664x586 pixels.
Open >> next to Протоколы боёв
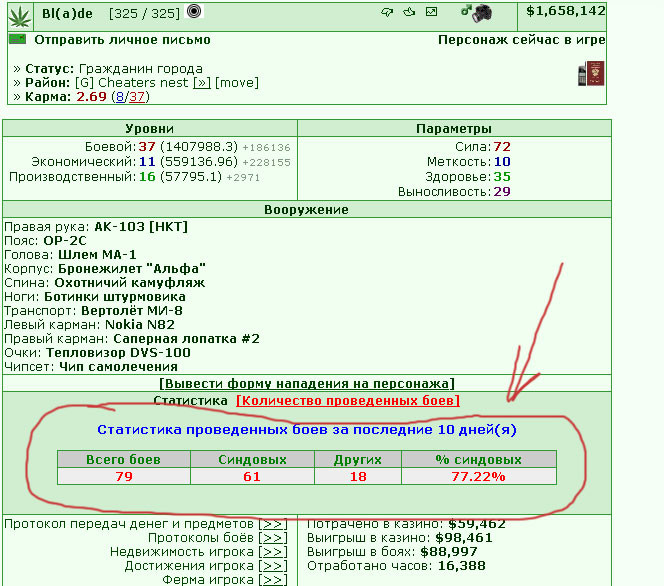[x=273, y=538]
